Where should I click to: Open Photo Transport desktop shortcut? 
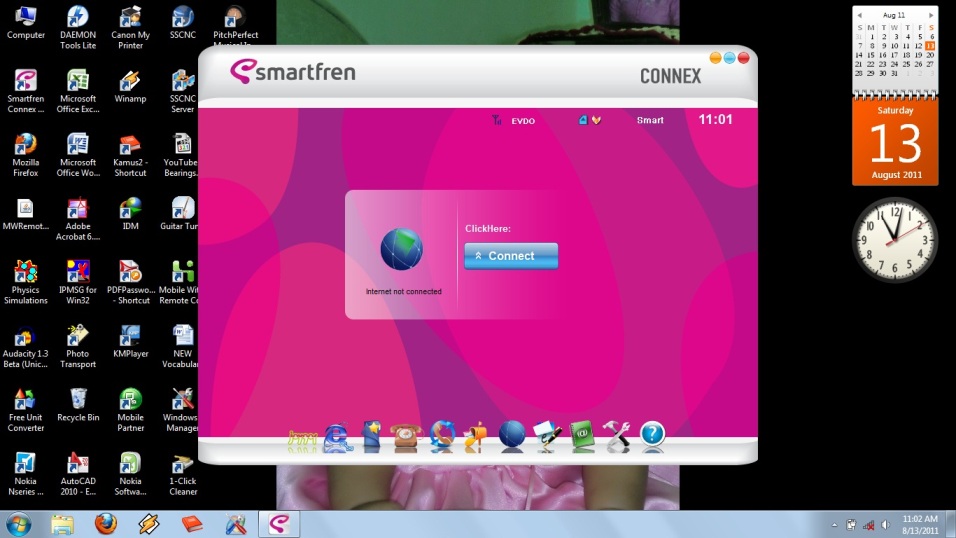pyautogui.click(x=78, y=346)
